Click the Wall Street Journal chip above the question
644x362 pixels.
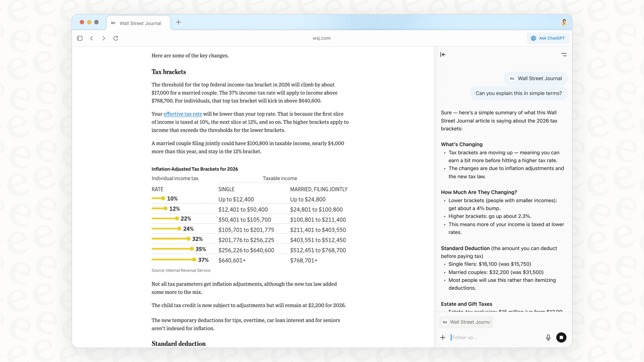click(535, 78)
